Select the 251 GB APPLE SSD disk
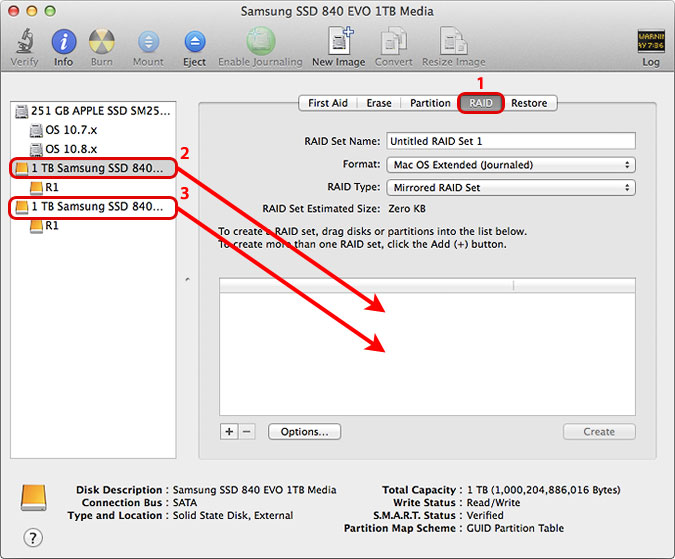 click(x=100, y=111)
